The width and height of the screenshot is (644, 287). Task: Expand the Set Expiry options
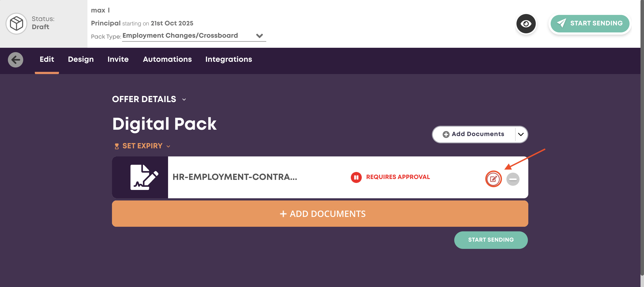point(168,146)
